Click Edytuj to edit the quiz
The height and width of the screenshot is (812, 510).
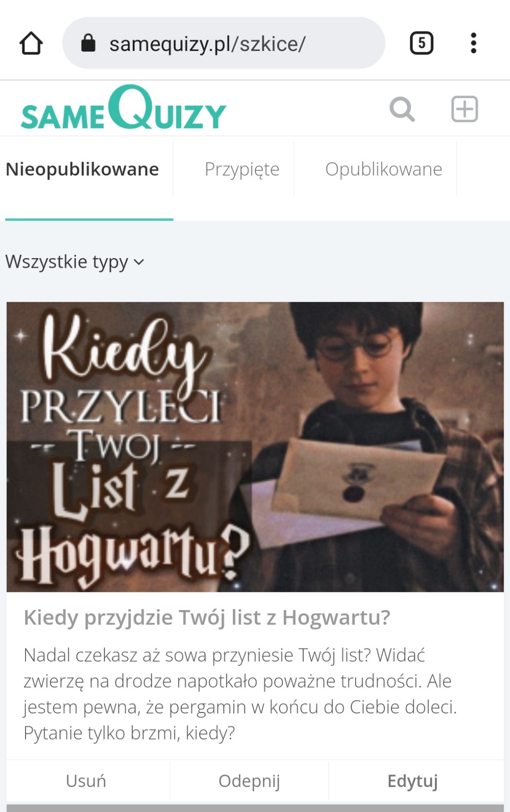[x=413, y=781]
